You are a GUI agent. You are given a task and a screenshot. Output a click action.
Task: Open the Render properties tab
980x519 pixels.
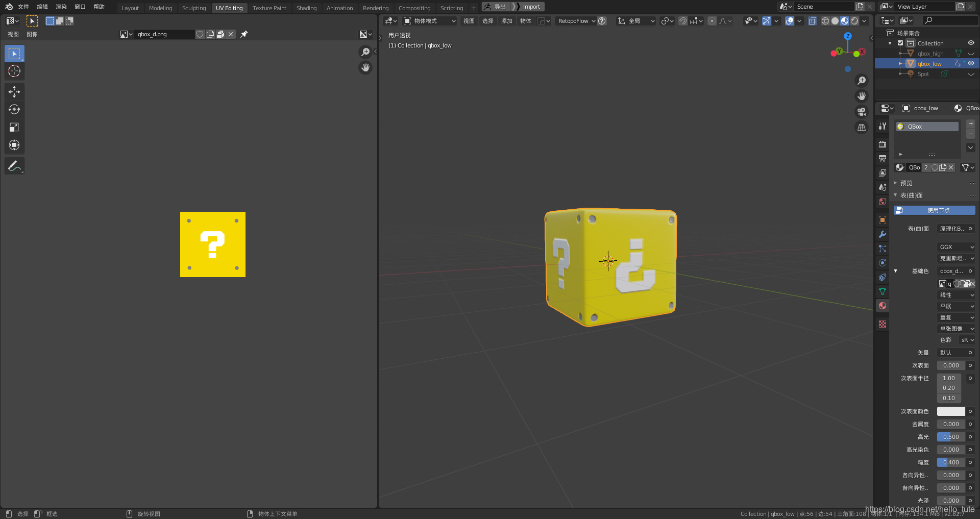[883, 144]
